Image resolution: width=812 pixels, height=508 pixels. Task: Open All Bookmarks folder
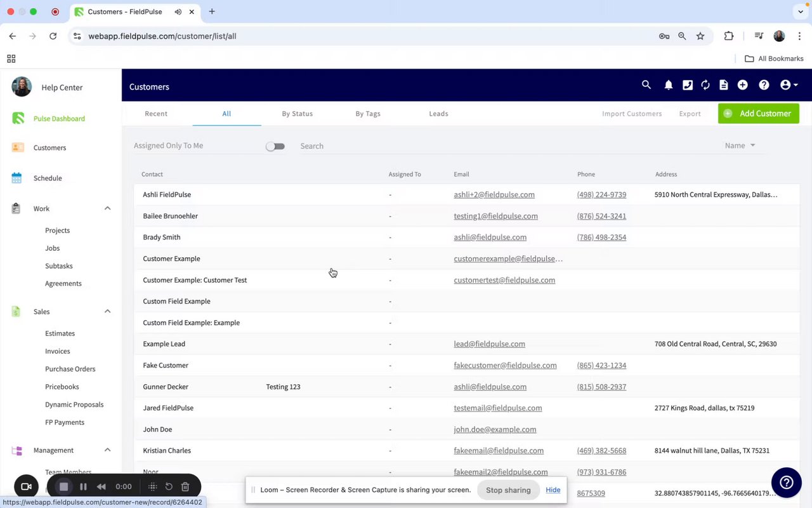[x=774, y=58]
